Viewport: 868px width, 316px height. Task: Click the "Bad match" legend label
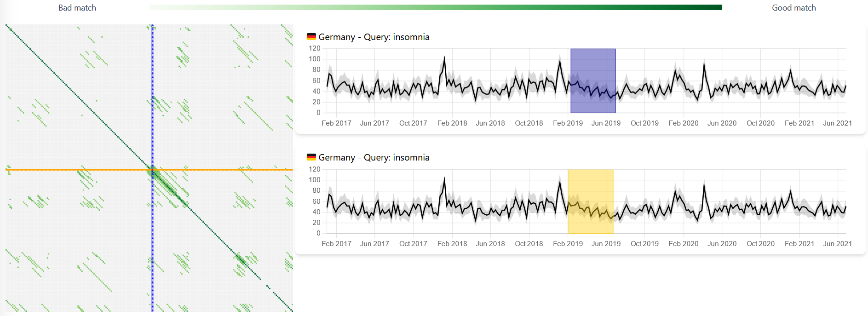coord(77,8)
